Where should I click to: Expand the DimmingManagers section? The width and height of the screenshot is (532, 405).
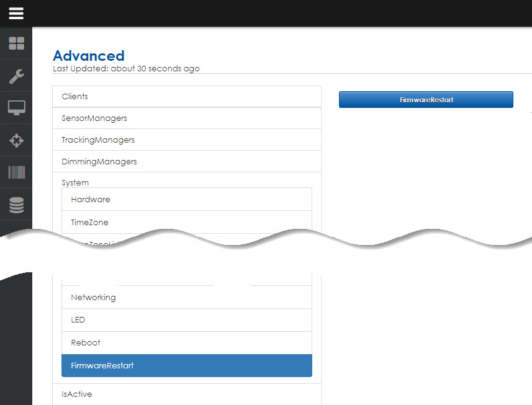click(186, 161)
